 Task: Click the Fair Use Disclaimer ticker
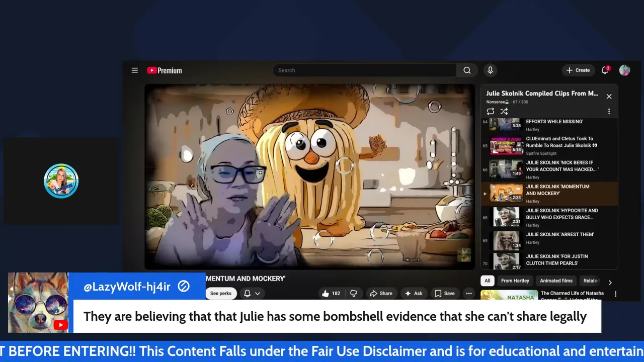pos(322,351)
